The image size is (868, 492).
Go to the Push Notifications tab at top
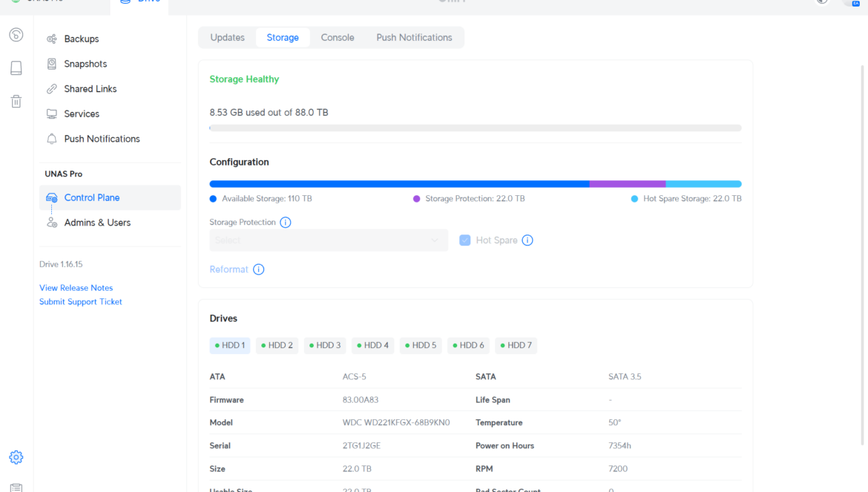[x=414, y=38]
